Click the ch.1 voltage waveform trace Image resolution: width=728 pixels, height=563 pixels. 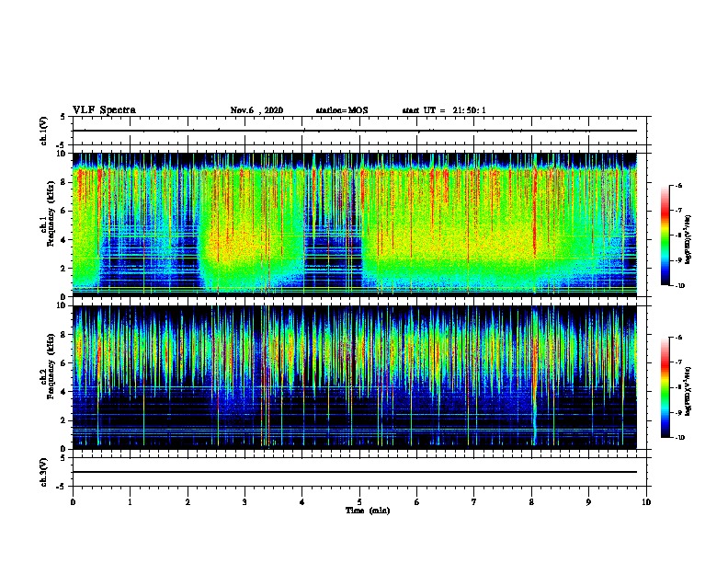355,131
